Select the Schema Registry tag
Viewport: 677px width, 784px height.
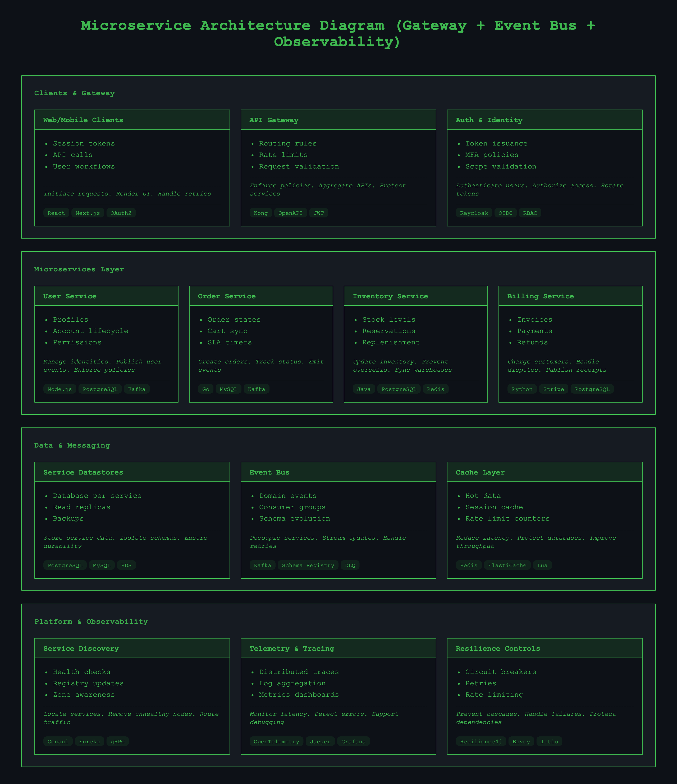(308, 565)
